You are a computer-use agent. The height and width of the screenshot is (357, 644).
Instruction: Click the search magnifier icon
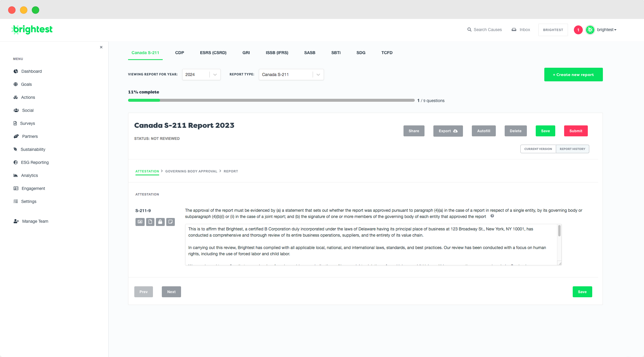click(469, 30)
